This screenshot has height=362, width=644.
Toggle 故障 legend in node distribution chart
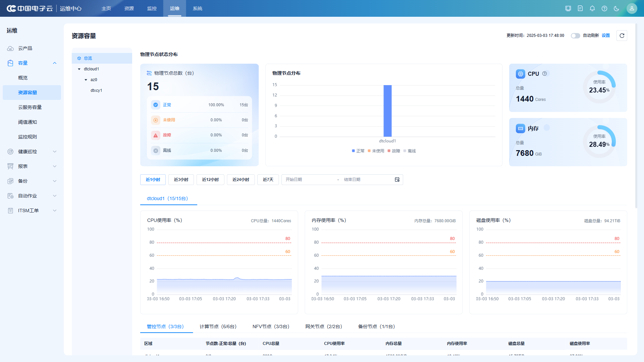pos(394,151)
